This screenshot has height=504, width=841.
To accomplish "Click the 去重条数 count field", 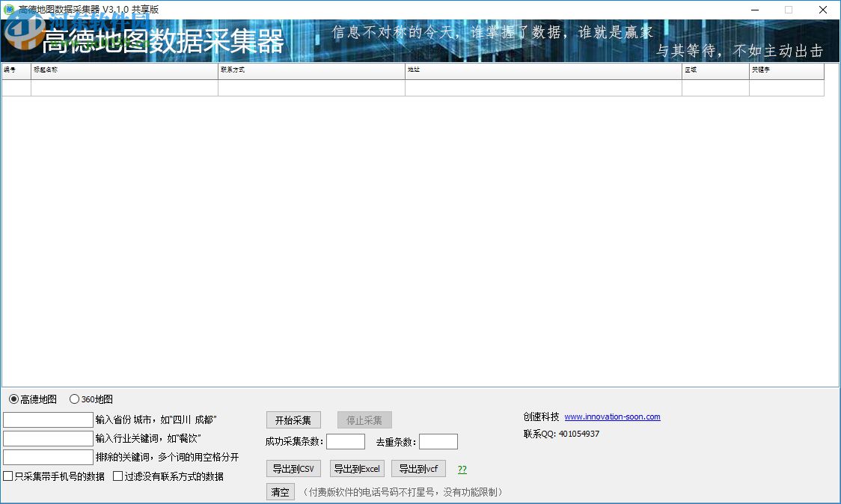I will click(x=438, y=441).
